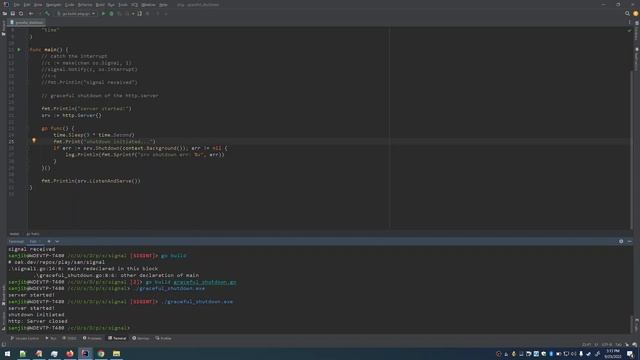Click the line fmt.Println(srv.ListenAndServe())

[91, 181]
